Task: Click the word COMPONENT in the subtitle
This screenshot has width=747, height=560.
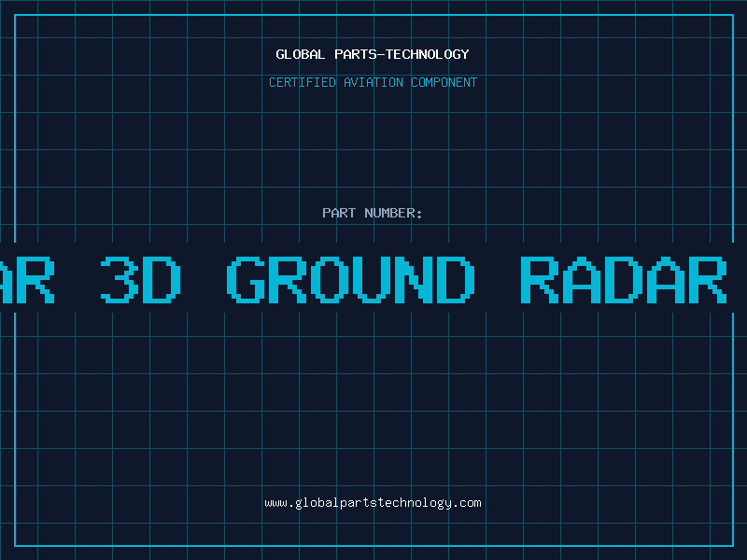Action: (x=444, y=82)
